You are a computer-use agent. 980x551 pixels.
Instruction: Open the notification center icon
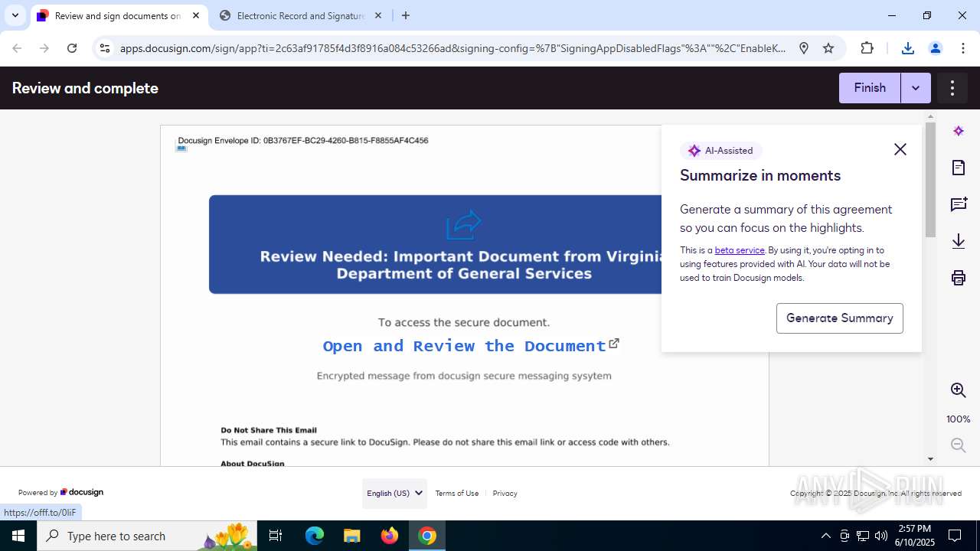pos(955,536)
